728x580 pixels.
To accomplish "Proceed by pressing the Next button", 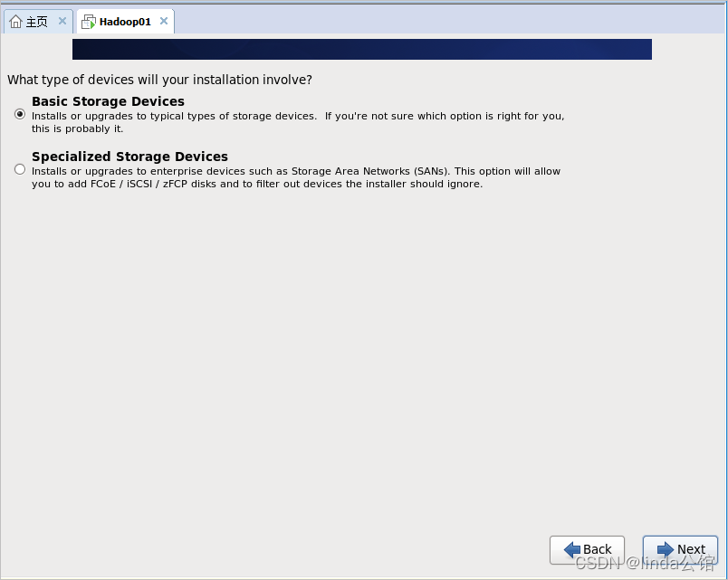I will point(680,549).
